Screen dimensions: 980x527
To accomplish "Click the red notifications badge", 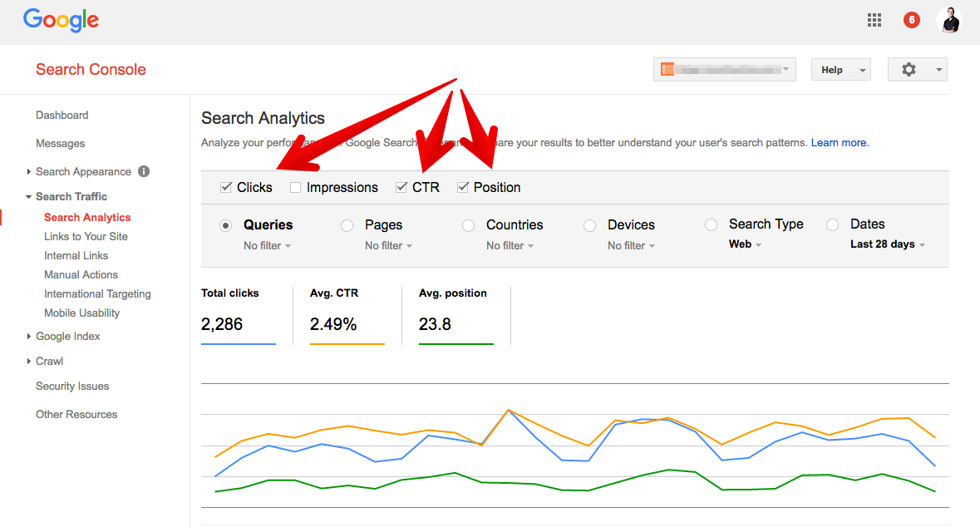I will [912, 20].
